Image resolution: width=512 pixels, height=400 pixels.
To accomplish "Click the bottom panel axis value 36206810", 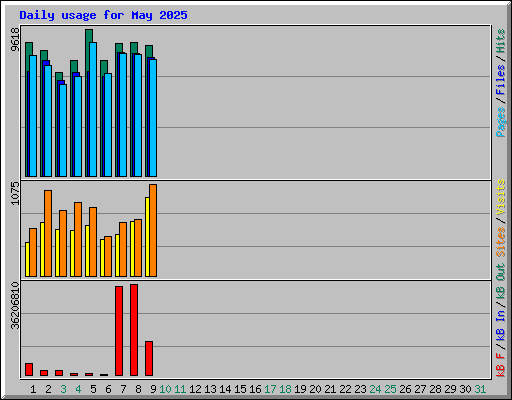I will coord(15,305).
